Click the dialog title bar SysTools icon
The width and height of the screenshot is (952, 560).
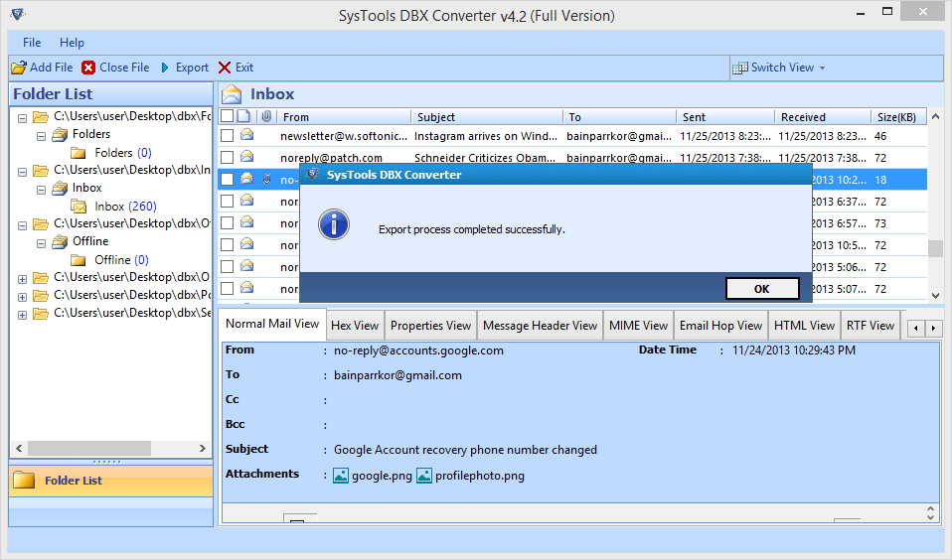313,175
